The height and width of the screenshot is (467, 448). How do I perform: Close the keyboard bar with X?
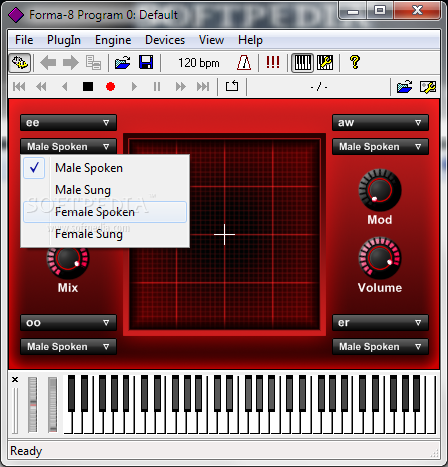click(x=15, y=379)
